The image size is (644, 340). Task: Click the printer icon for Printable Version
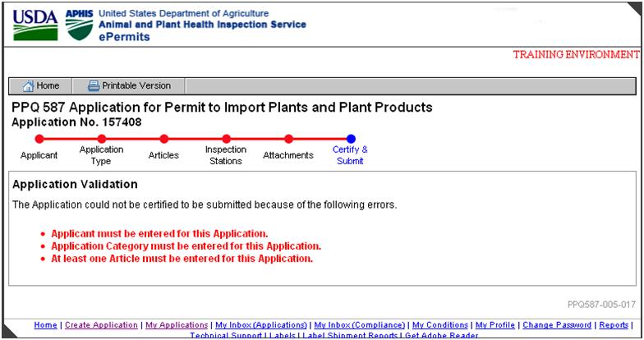click(94, 85)
